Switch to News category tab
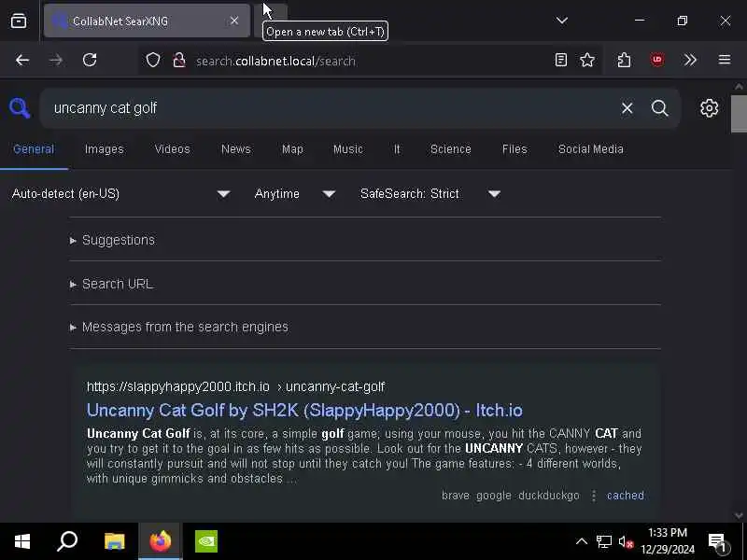Screen dimensions: 747x560 click(x=236, y=149)
